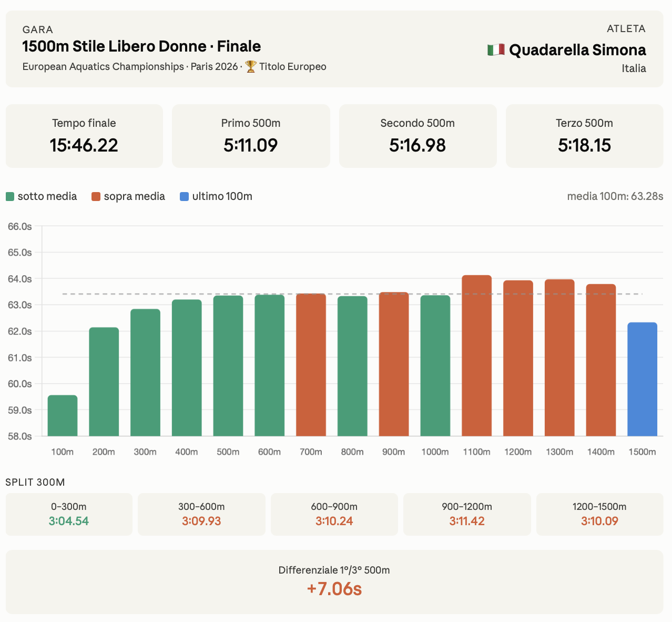Click the 100m x-axis label
672x622 pixels.
click(63, 452)
